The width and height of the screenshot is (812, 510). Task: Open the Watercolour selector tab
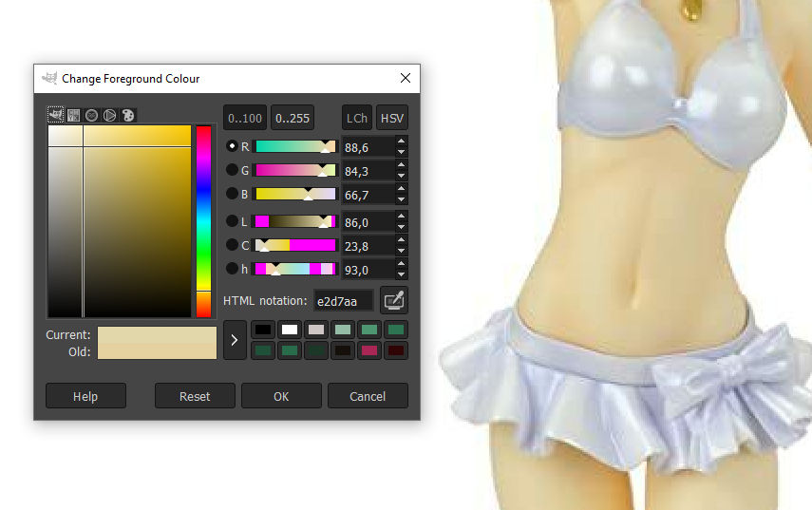(x=91, y=115)
